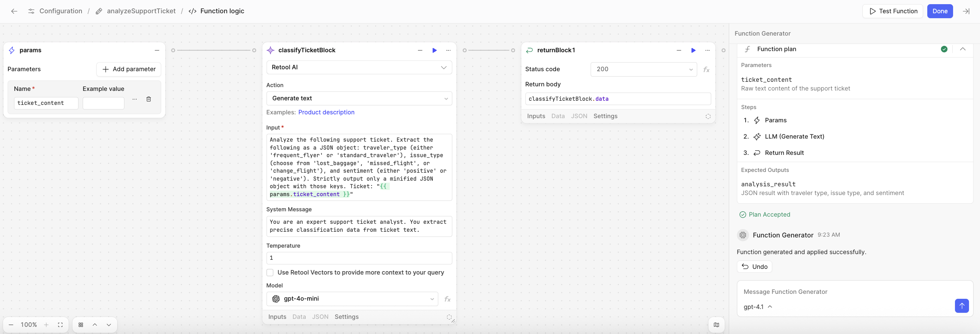Run the returnBlock1 play icon
The height and width of the screenshot is (334, 980).
coord(693,50)
